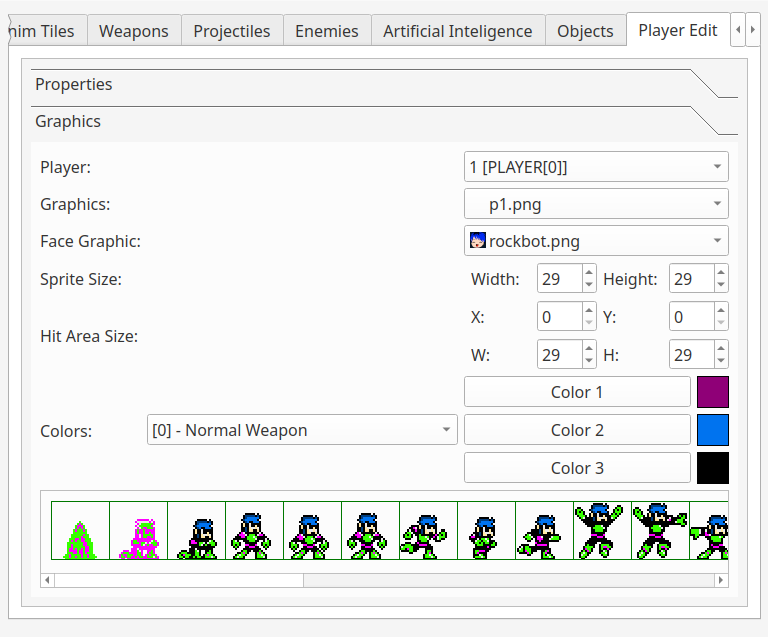The height and width of the screenshot is (637, 768).
Task: Open the Objects tab
Action: (585, 31)
